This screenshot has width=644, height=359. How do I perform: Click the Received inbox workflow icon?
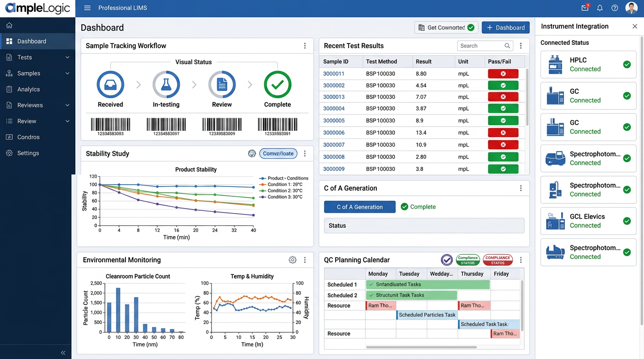click(x=110, y=85)
